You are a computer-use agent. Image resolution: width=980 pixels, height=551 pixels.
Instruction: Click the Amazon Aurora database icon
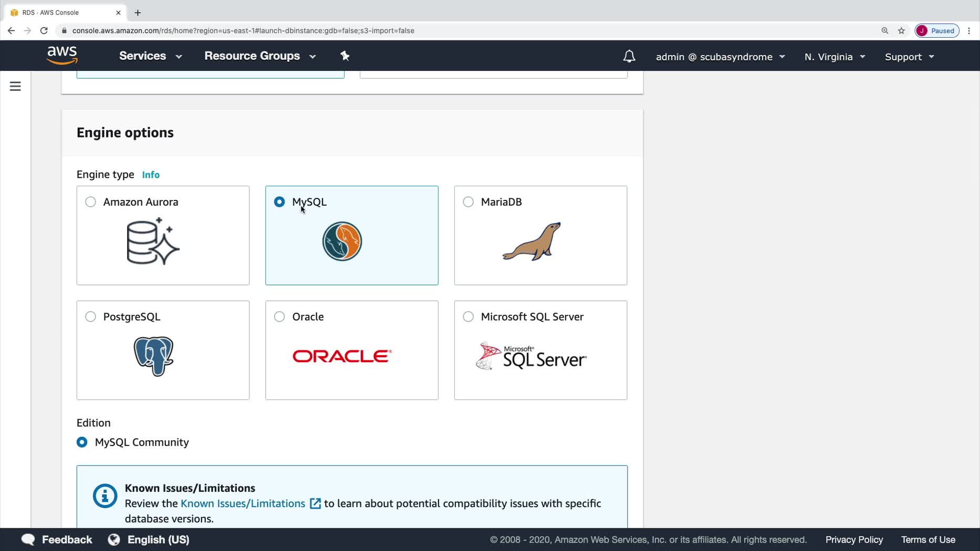153,241
